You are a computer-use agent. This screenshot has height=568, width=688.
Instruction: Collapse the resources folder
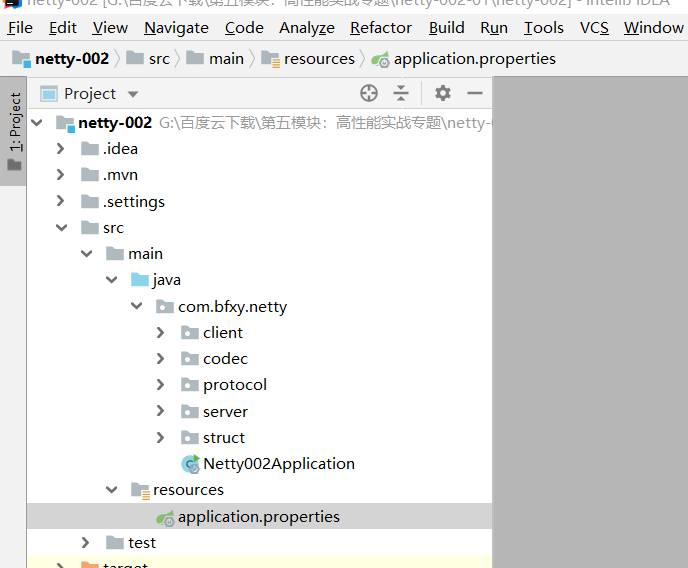(112, 489)
